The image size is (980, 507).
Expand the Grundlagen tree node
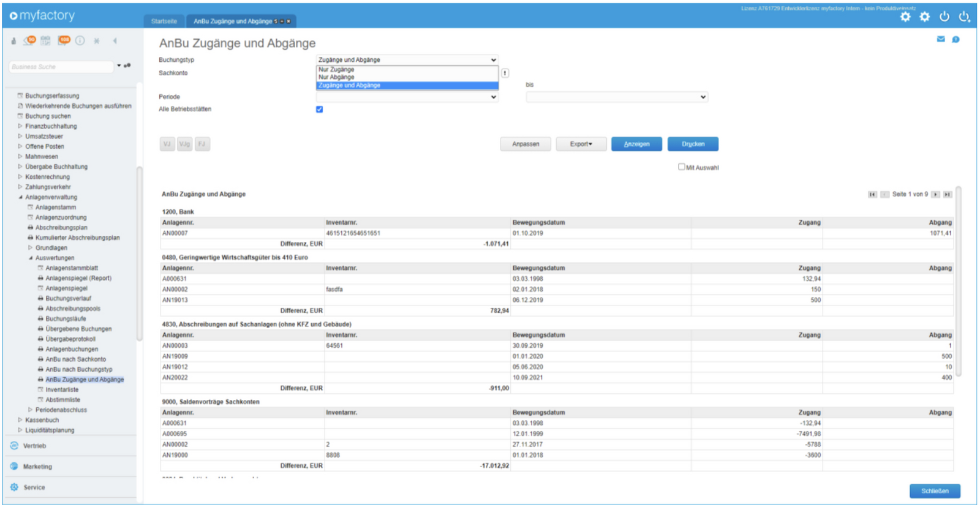click(31, 248)
